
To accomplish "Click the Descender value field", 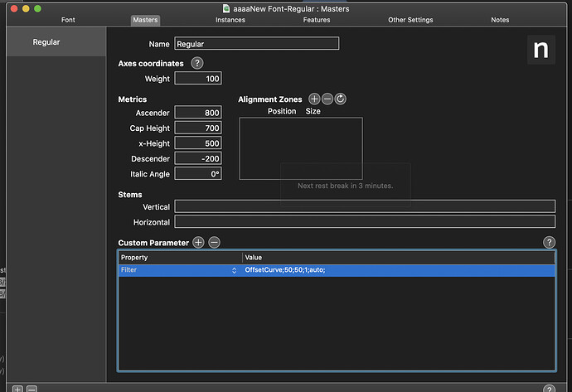I will (x=198, y=158).
